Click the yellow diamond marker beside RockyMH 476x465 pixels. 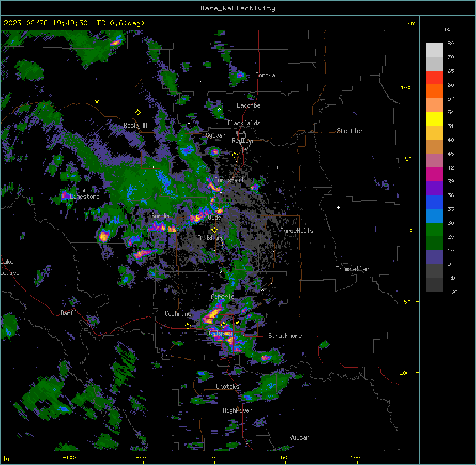pyautogui.click(x=138, y=113)
